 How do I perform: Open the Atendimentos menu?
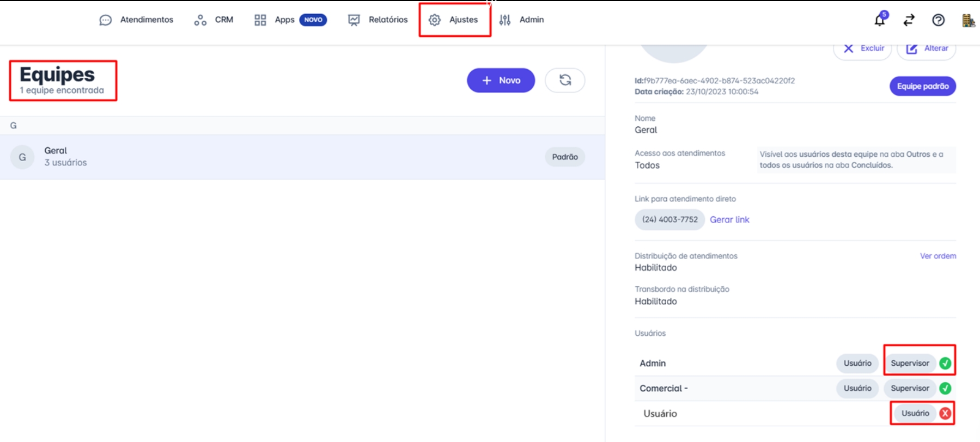(137, 20)
